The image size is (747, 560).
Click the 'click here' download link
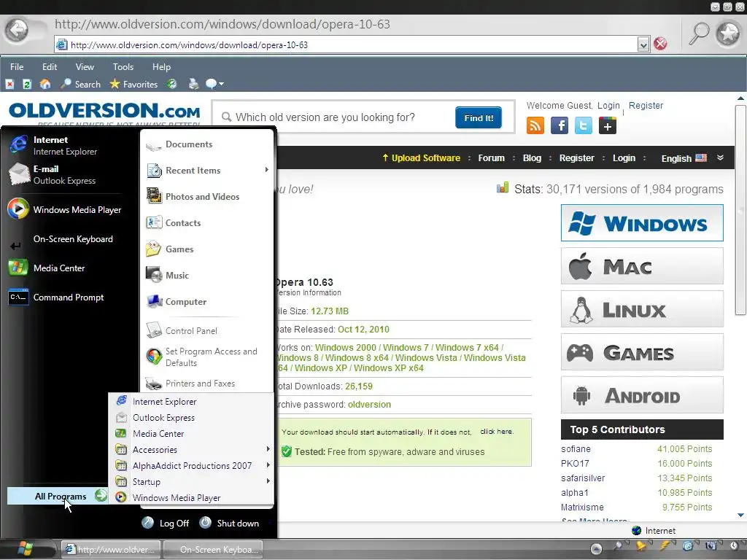pos(496,432)
